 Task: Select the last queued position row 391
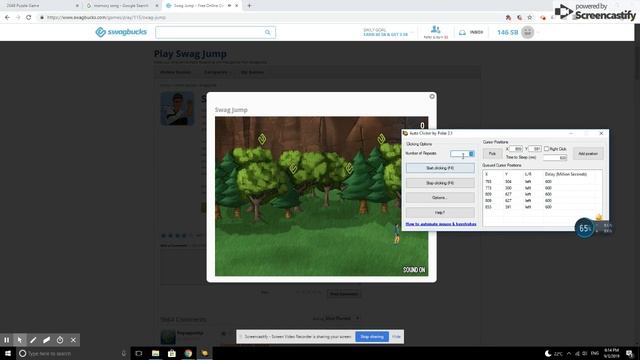click(x=542, y=207)
